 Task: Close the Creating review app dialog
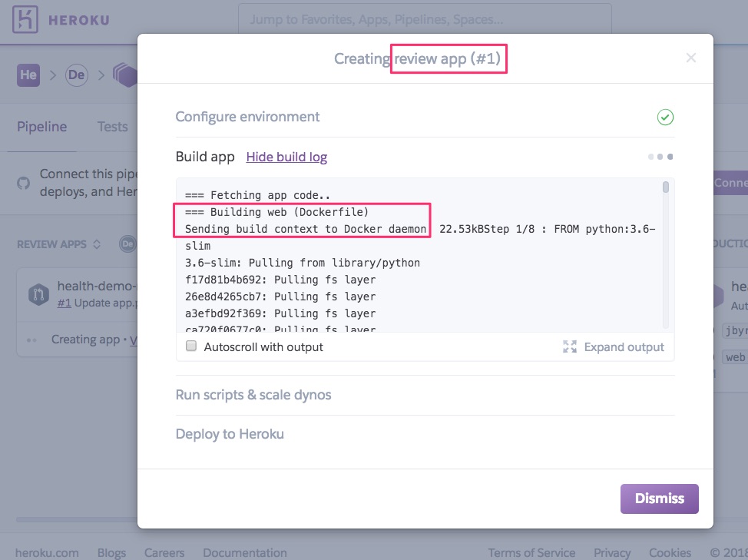coord(690,58)
